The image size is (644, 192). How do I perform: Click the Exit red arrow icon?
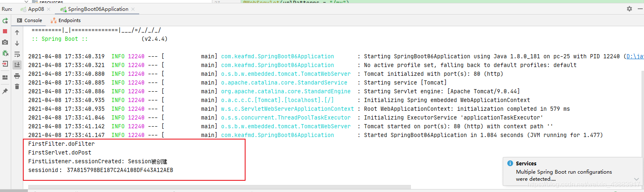(5, 64)
